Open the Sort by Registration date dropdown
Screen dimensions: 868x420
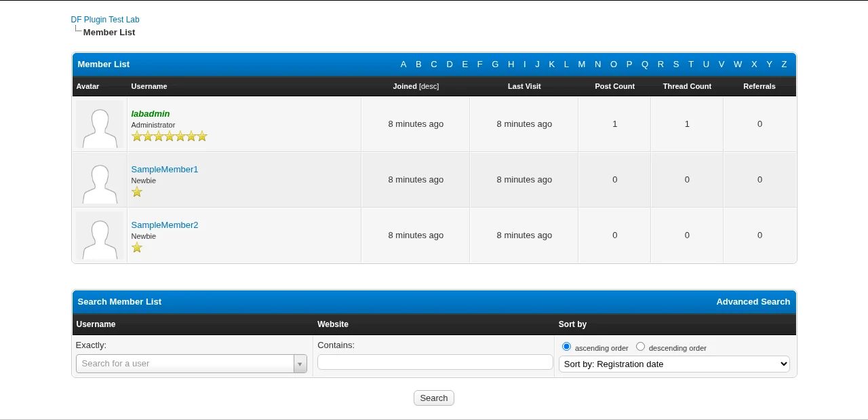click(674, 364)
